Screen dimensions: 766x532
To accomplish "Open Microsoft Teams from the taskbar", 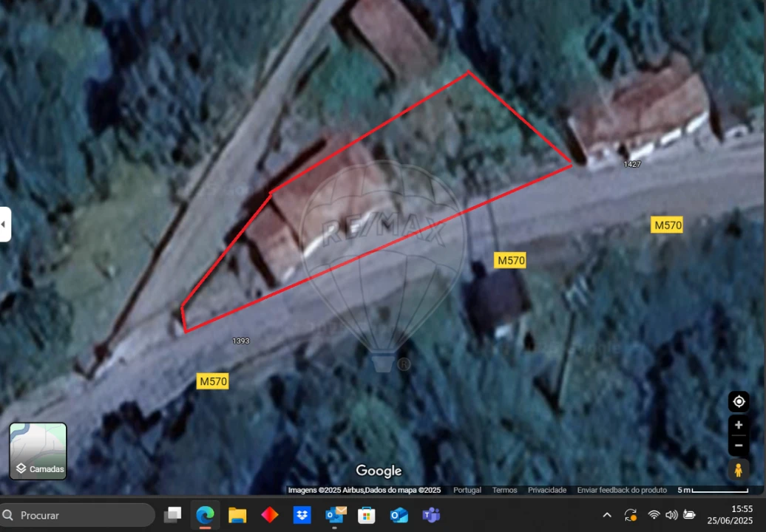I will pos(431,515).
